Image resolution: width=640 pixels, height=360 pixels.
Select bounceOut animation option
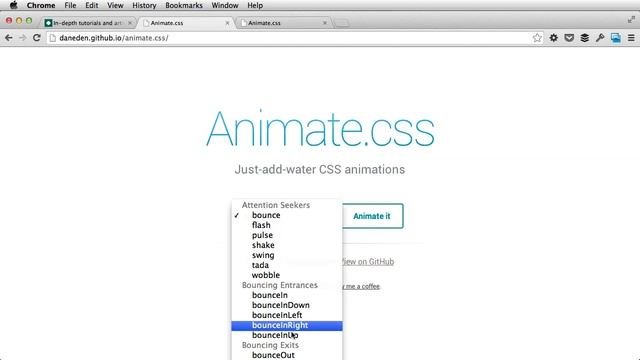287,355
